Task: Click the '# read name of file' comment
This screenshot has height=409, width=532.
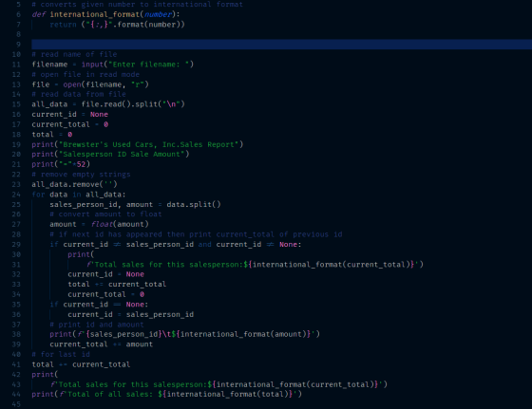Action: [74, 54]
